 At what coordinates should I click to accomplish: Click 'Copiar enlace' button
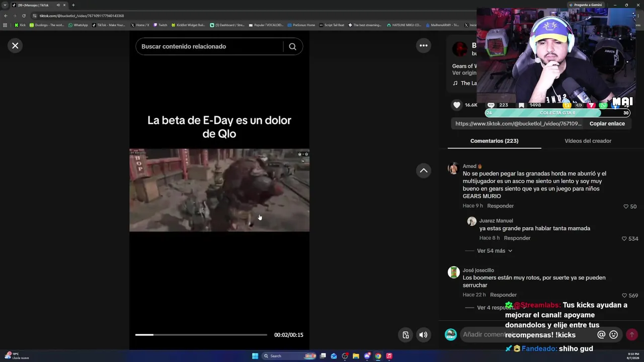pos(607,124)
